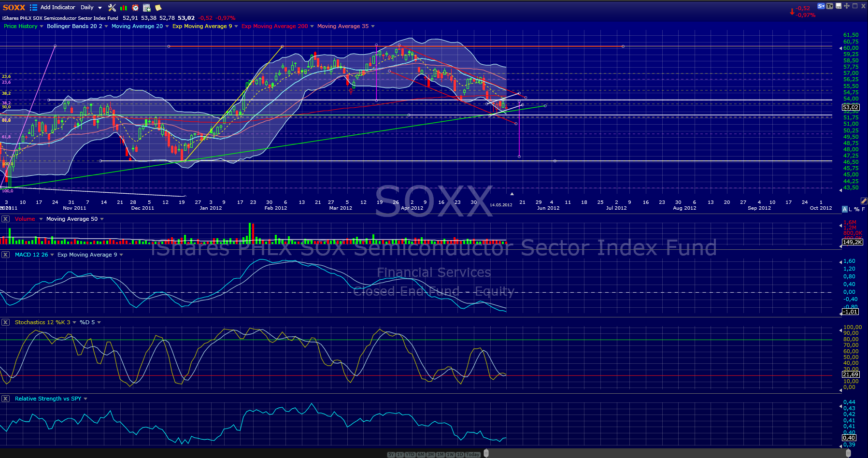Close the Stochastics panel with its X box
The width and height of the screenshot is (868, 458).
click(x=5, y=322)
